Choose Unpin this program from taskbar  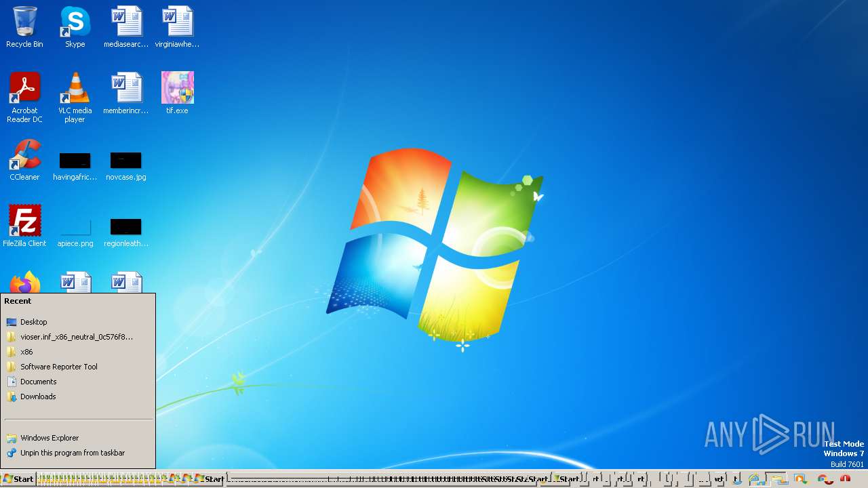coord(78,453)
